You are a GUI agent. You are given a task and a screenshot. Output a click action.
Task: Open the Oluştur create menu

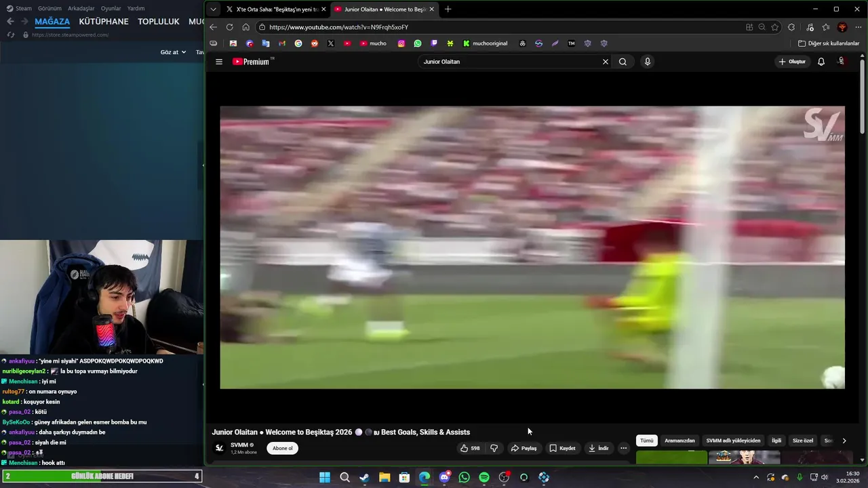click(792, 62)
